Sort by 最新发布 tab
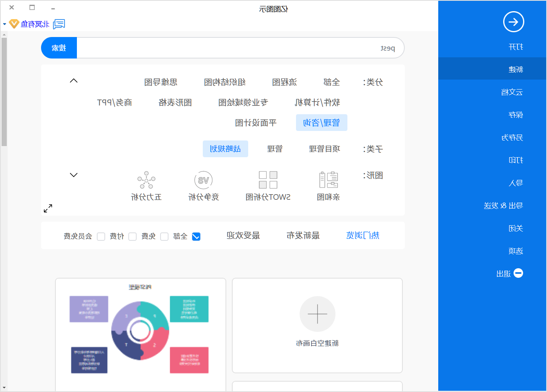This screenshot has width=547, height=392. [x=303, y=235]
